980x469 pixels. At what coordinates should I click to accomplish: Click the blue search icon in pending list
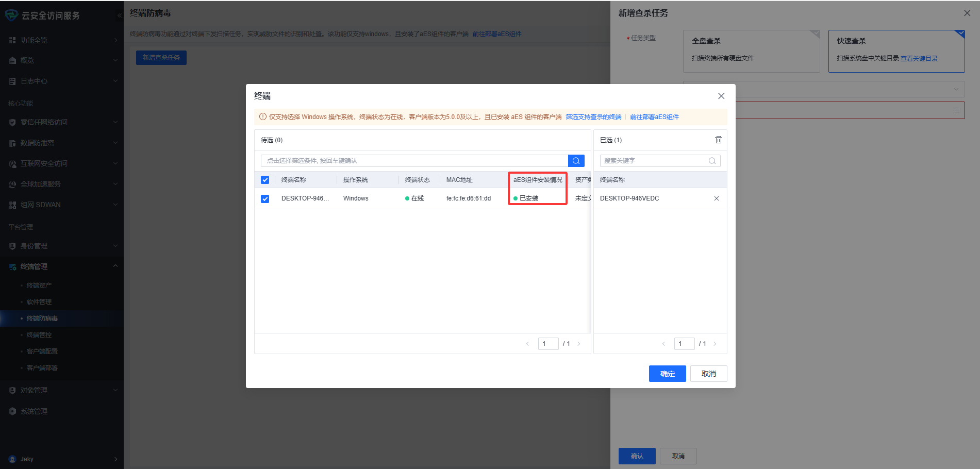(x=576, y=161)
